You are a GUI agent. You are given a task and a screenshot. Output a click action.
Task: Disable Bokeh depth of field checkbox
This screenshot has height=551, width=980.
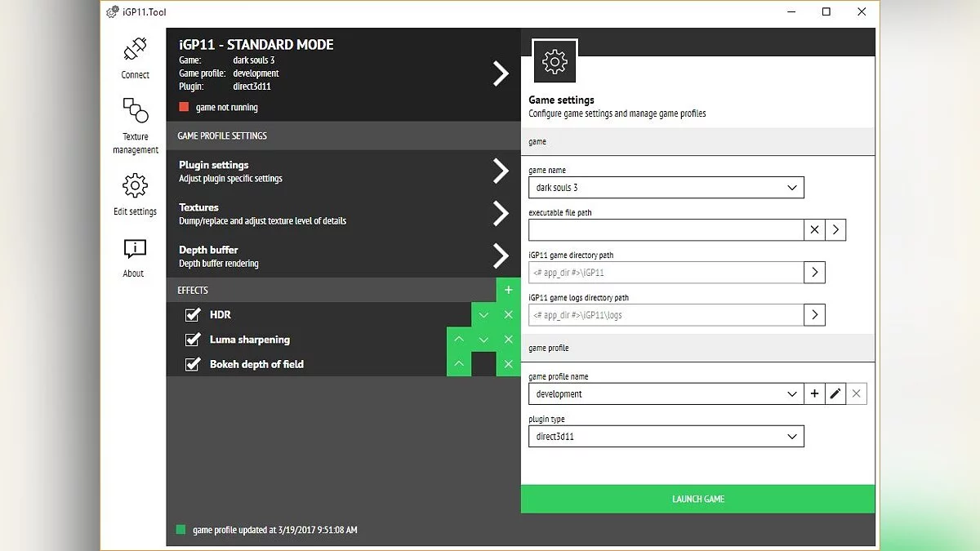click(x=193, y=364)
